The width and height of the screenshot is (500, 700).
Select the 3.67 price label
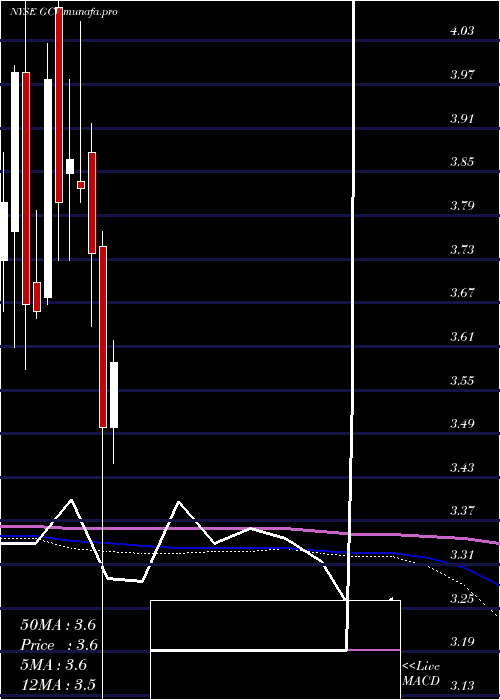[462, 292]
